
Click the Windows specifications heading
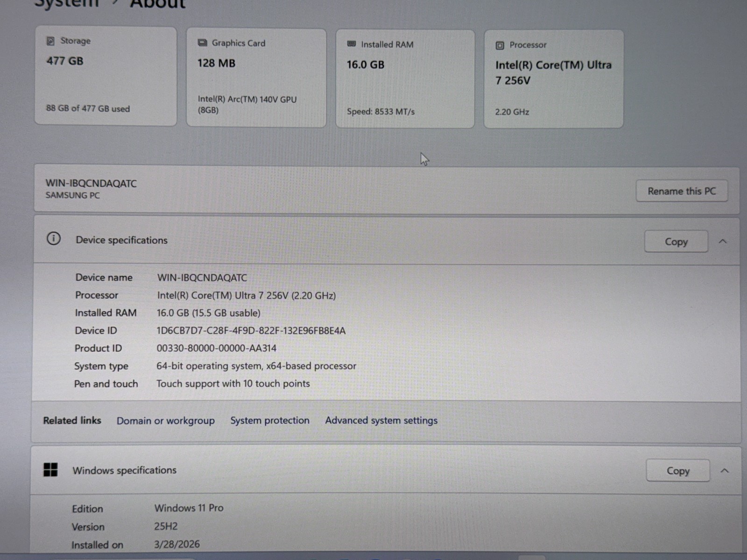(x=124, y=470)
